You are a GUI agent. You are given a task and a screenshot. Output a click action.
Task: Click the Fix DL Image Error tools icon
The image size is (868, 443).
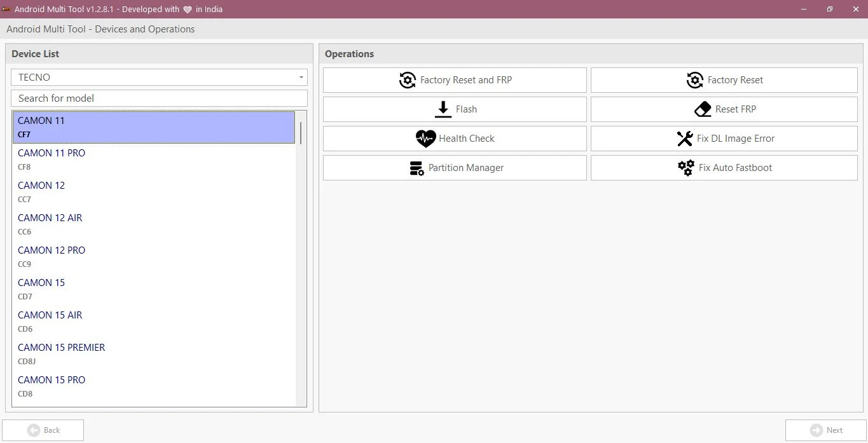tap(685, 139)
